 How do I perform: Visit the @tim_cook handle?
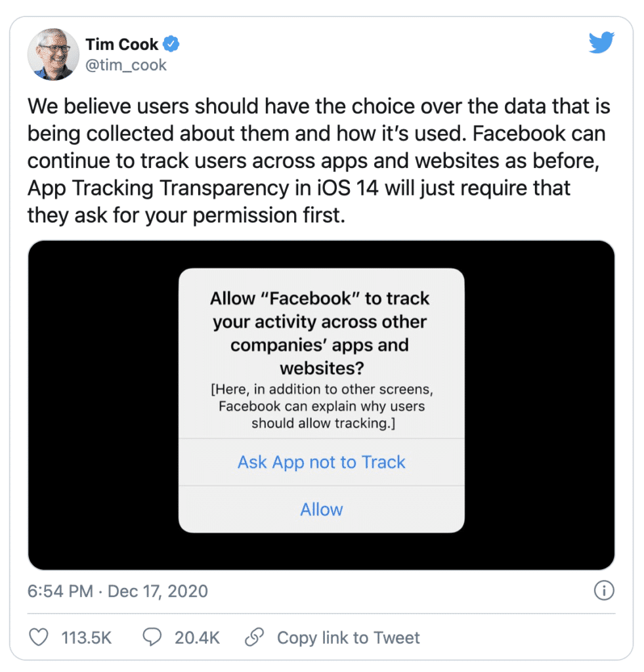point(126,65)
